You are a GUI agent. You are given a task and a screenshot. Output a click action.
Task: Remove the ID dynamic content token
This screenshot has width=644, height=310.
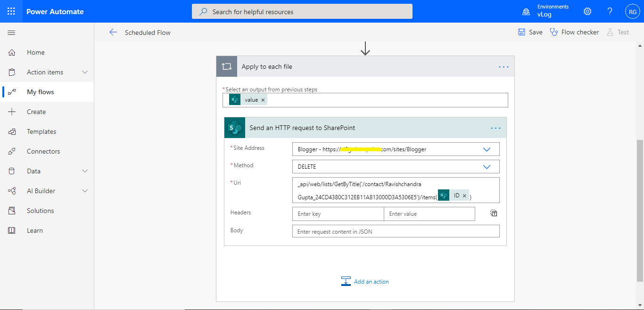pos(464,195)
